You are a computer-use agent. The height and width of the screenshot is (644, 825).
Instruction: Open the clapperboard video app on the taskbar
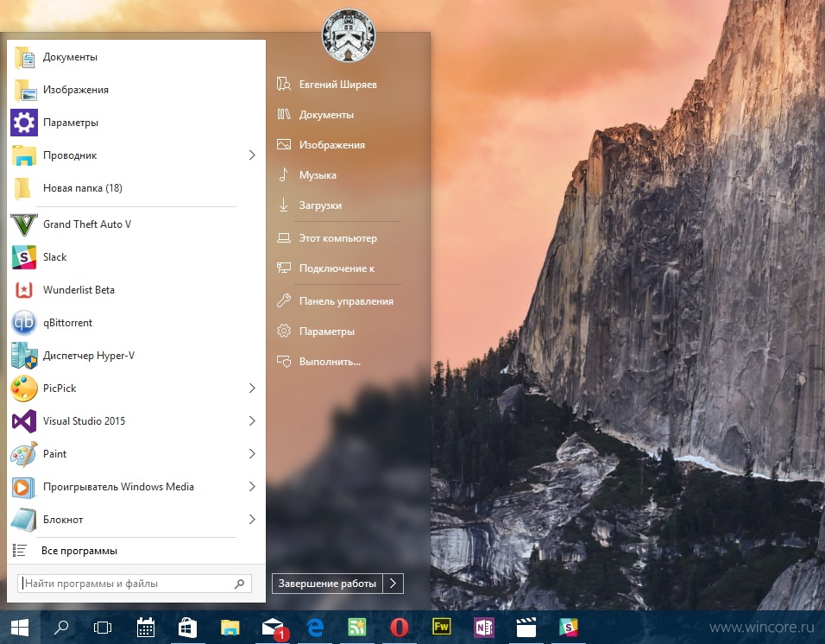[x=526, y=627]
